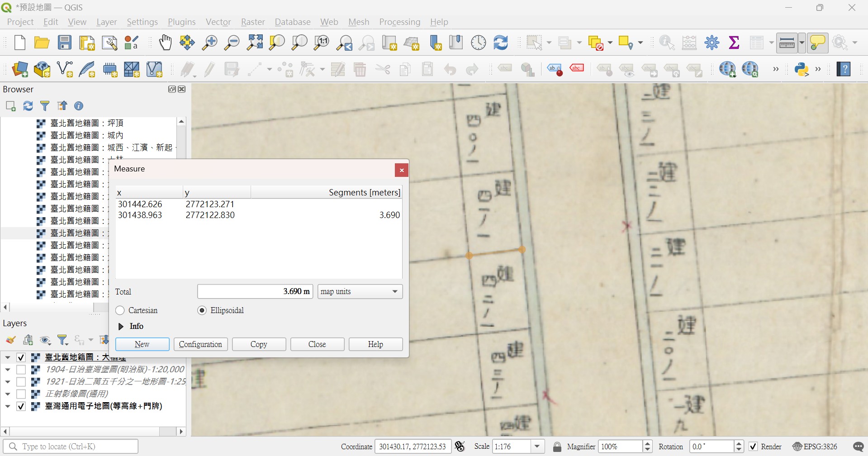Open the Layers panel Open Layer Styling icon

(11, 340)
